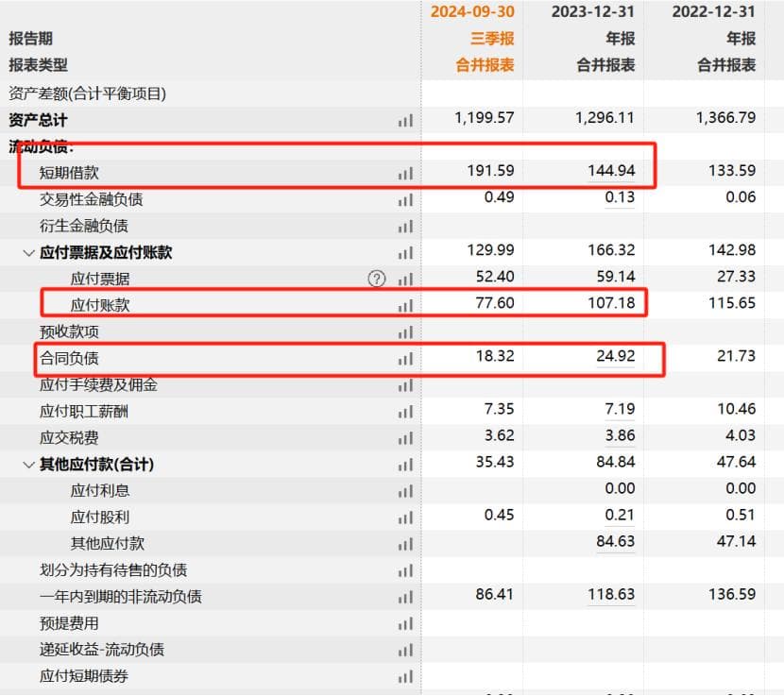Image resolution: width=784 pixels, height=696 pixels.
Task: Select the 2022-12-31 report period column
Action: point(714,12)
